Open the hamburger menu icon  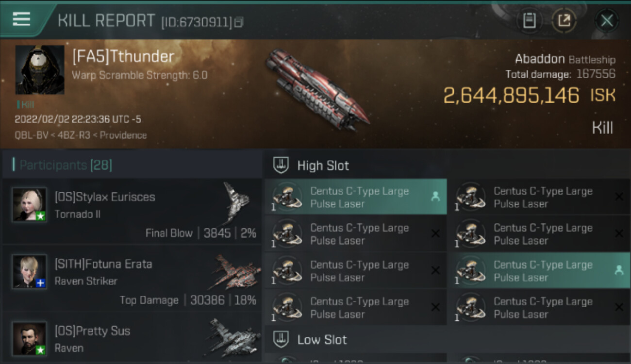click(21, 19)
